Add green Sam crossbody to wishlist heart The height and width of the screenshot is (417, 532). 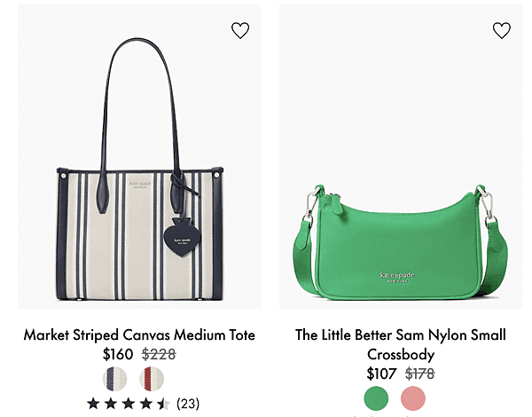point(502,30)
